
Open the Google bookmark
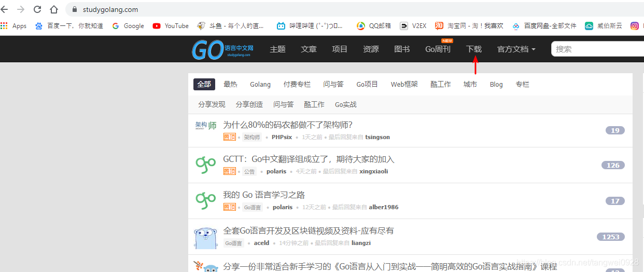pyautogui.click(x=128, y=25)
